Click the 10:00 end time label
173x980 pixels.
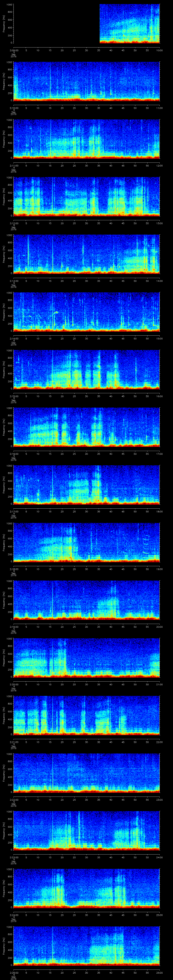coord(159,50)
